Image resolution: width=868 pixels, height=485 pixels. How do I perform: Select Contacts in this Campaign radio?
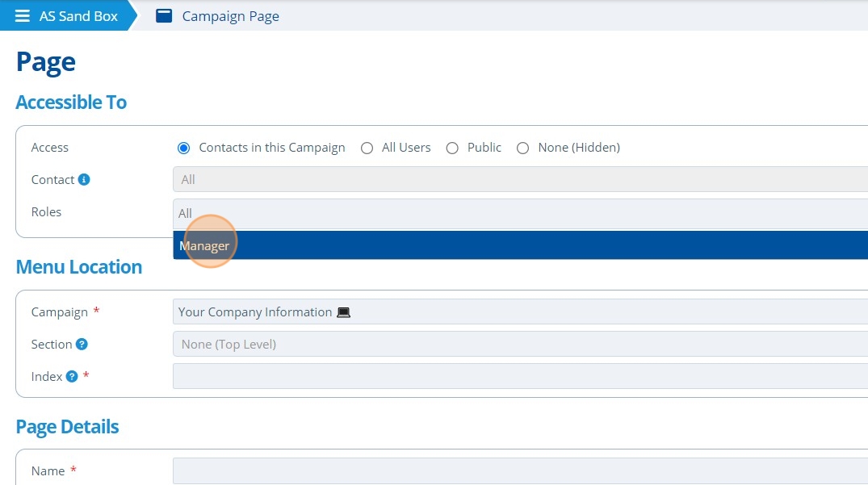(183, 148)
